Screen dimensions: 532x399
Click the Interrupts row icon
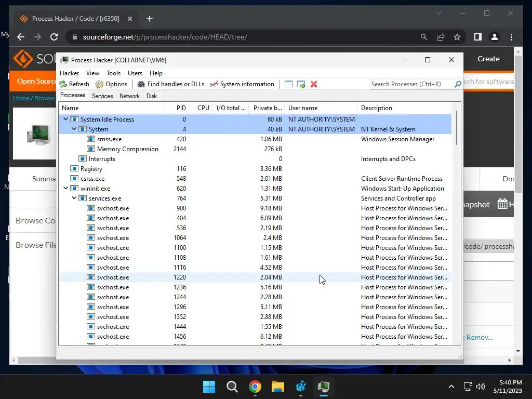(83, 159)
